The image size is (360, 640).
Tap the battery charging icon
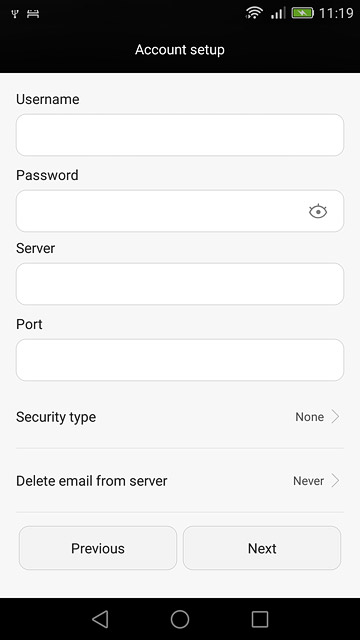click(302, 13)
